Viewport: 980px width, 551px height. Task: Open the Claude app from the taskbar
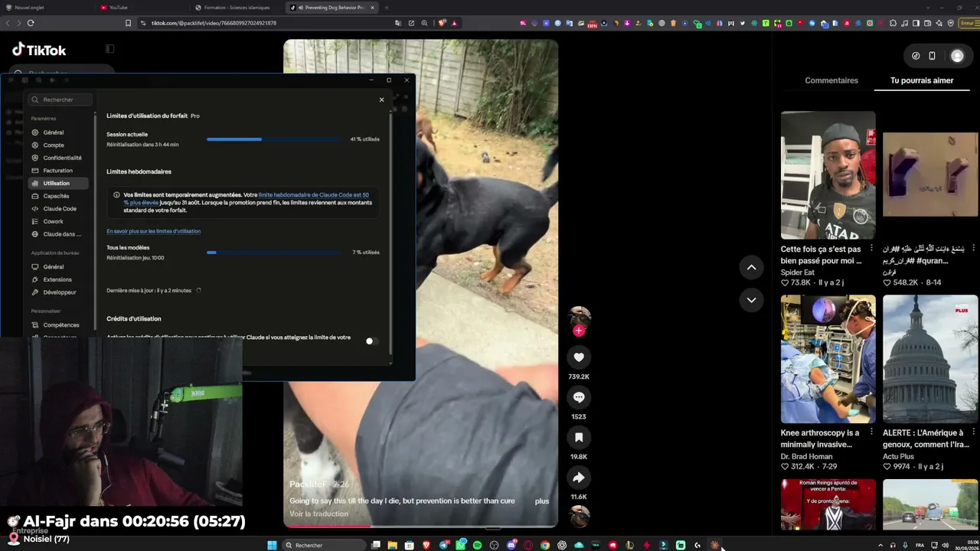click(x=714, y=545)
